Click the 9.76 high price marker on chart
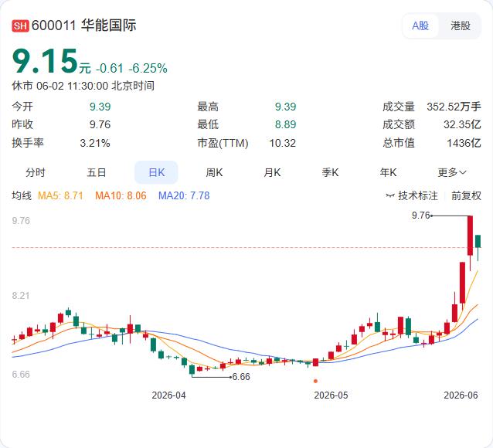This screenshot has width=493, height=448. point(420,216)
